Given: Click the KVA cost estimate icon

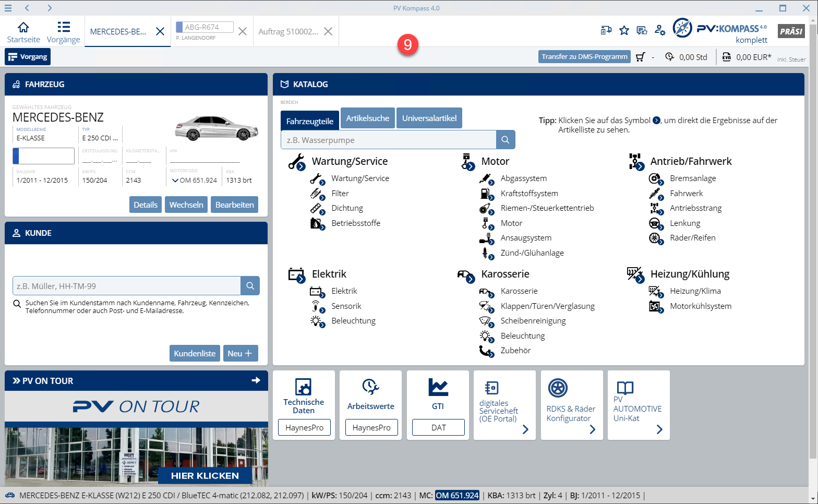Looking at the screenshot, I should (727, 57).
